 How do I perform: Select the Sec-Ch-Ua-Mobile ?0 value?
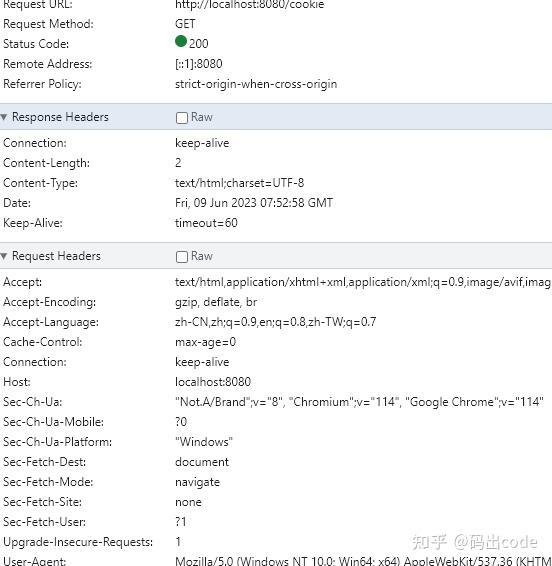[x=181, y=422]
